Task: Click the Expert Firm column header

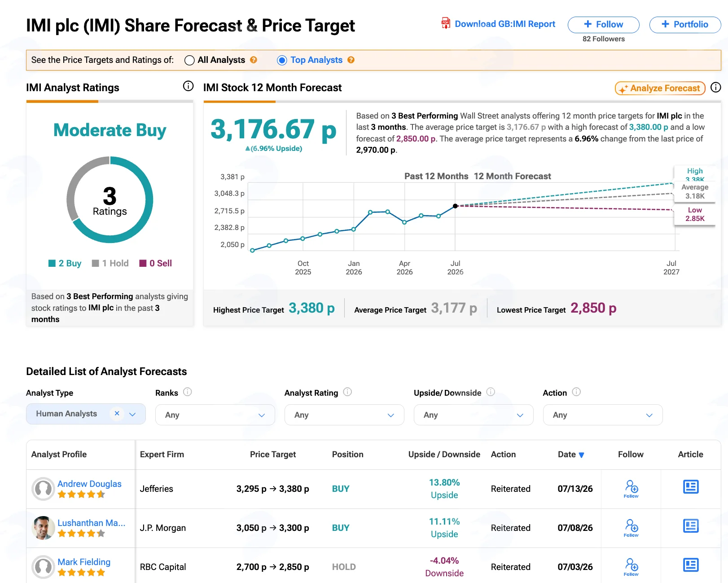Action: 162,454
